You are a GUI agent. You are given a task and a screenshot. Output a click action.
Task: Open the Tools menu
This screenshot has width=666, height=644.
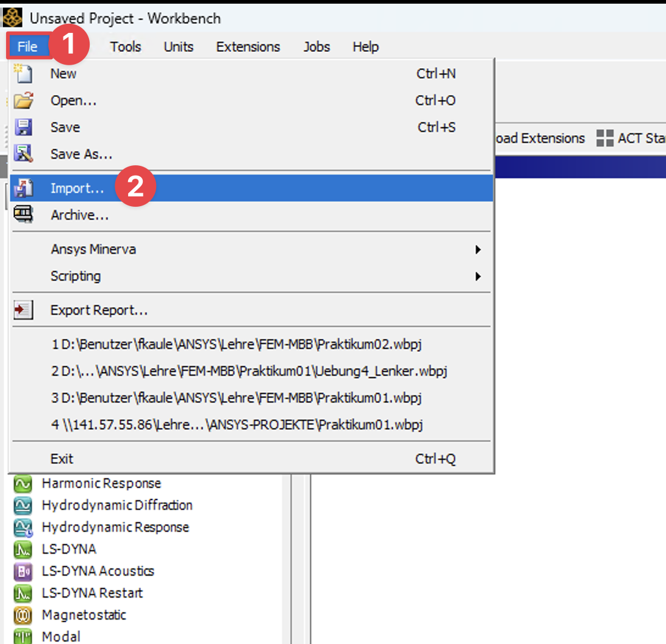(125, 47)
